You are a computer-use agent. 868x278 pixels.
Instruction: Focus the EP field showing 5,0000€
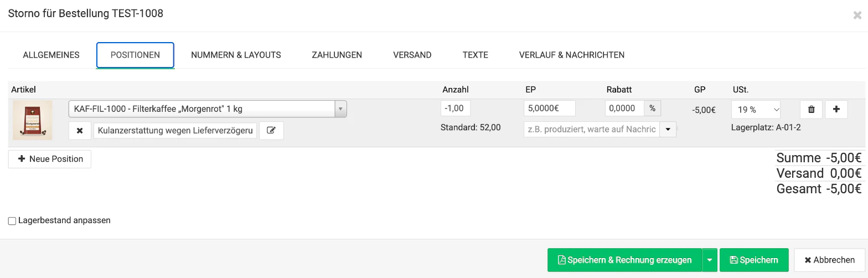[549, 109]
